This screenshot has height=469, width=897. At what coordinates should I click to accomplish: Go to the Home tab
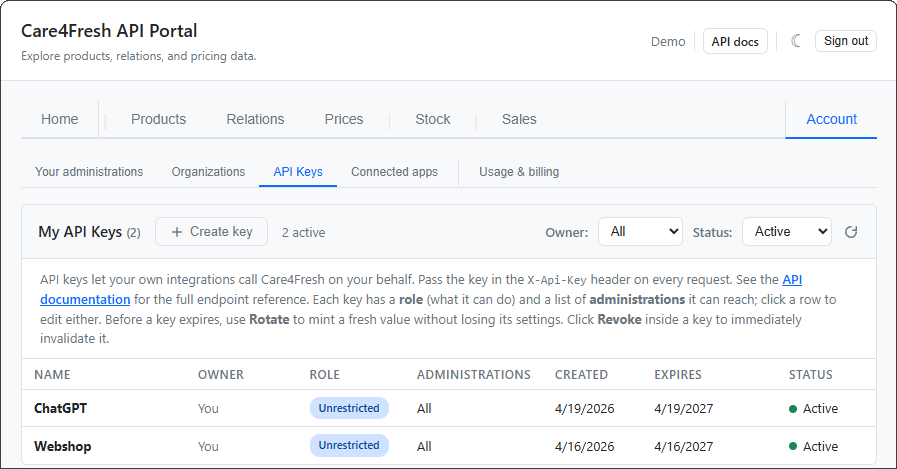click(x=59, y=119)
